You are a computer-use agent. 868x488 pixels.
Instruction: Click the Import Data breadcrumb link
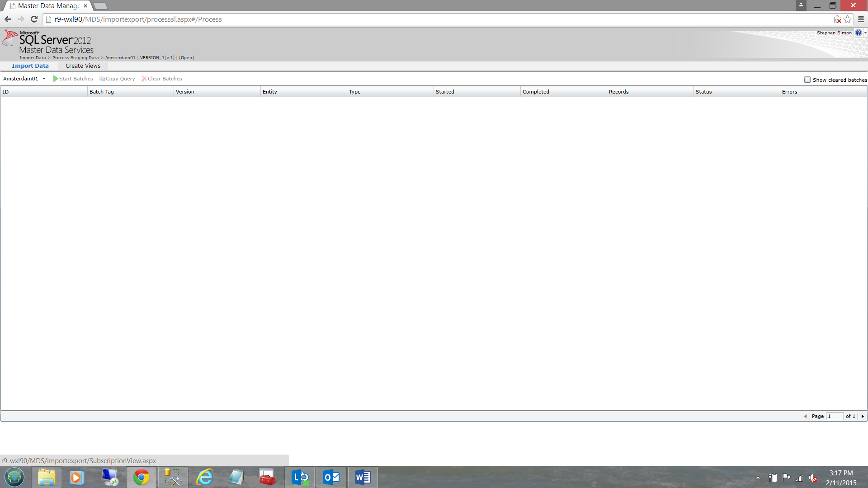point(33,58)
